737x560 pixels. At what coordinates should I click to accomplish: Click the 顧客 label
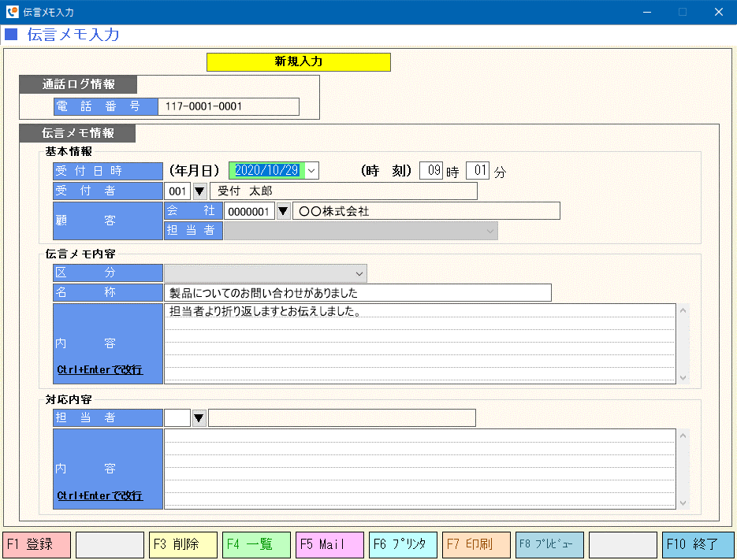[108, 221]
